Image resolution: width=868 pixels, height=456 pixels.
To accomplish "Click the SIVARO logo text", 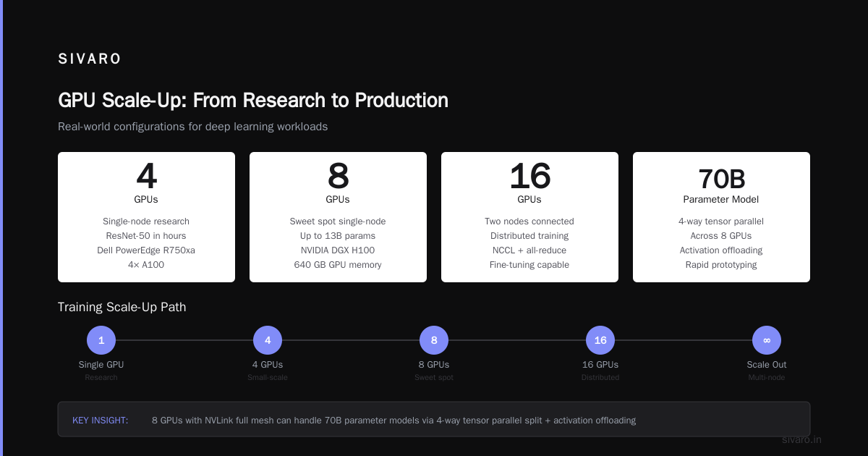I will tap(90, 59).
